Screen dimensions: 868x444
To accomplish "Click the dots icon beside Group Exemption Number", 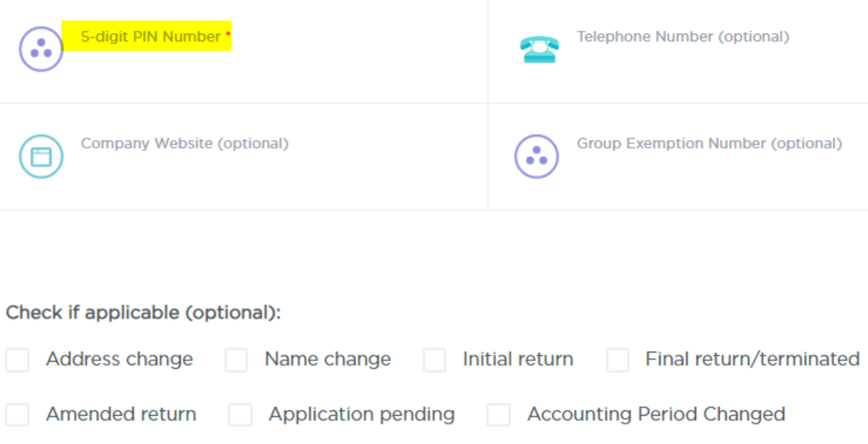I will [536, 156].
